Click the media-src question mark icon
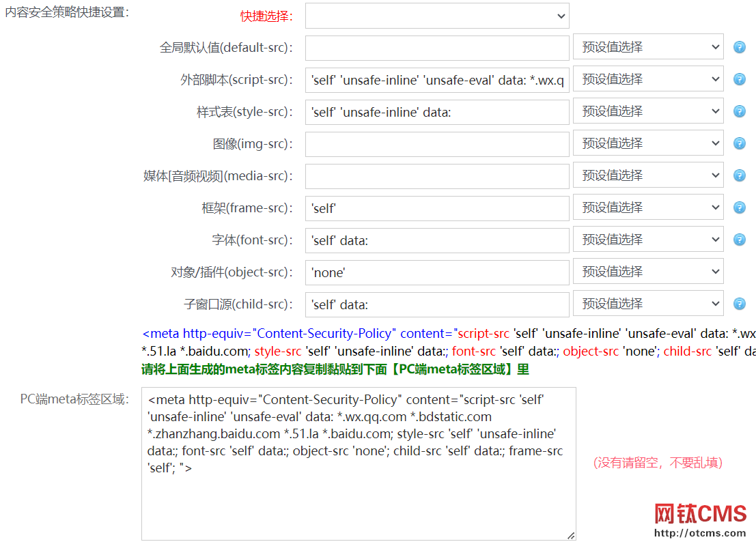 pos(739,175)
